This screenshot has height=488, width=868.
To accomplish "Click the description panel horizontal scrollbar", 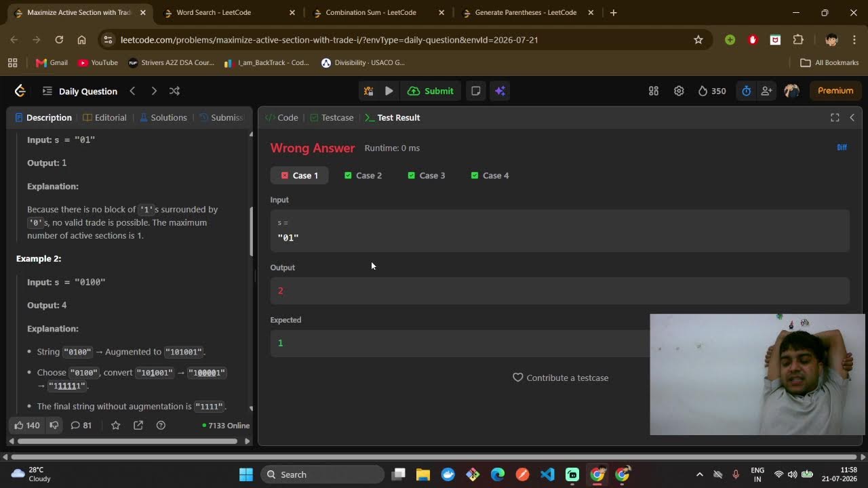I will click(x=127, y=441).
